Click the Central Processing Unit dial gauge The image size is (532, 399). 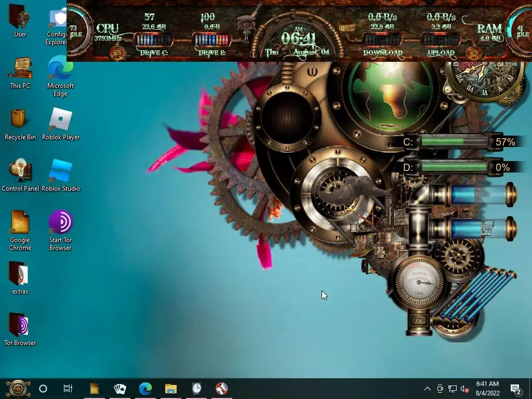tap(419, 282)
